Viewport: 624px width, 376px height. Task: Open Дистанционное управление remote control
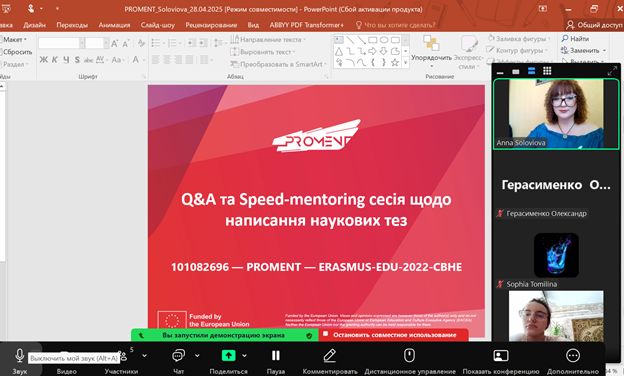(x=410, y=355)
